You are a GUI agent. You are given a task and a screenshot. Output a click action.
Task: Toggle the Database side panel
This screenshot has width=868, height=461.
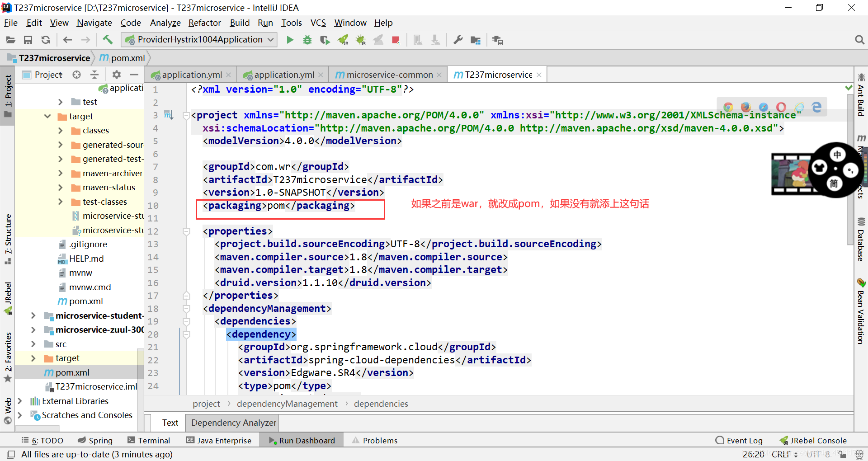tap(861, 240)
